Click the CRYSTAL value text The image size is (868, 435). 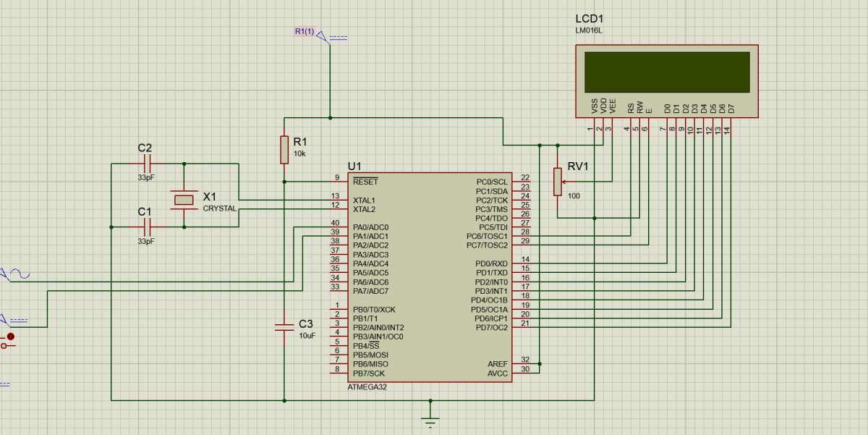point(220,208)
